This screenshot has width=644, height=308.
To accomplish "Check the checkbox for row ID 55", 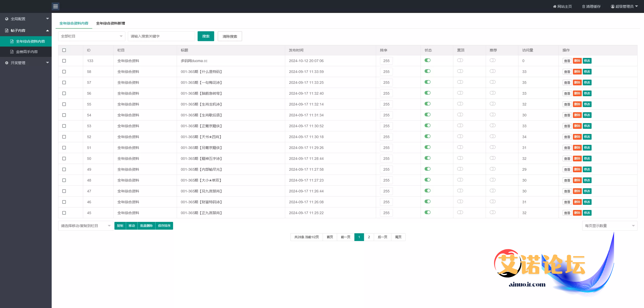I will (64, 104).
